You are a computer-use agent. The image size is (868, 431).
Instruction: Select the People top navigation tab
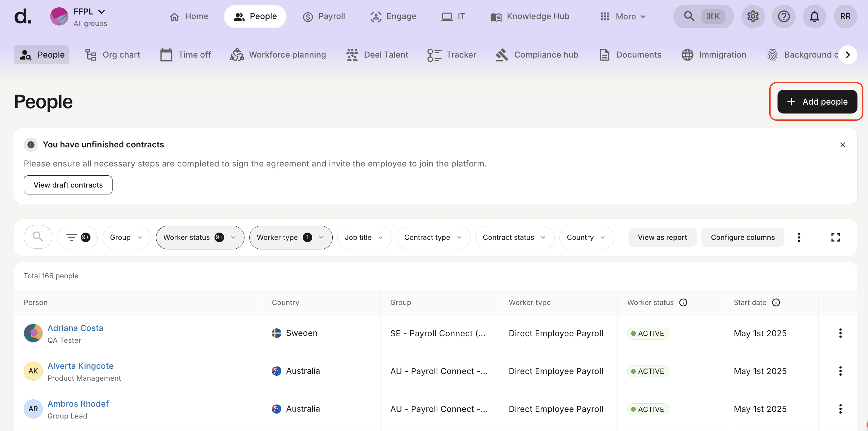coord(255,16)
